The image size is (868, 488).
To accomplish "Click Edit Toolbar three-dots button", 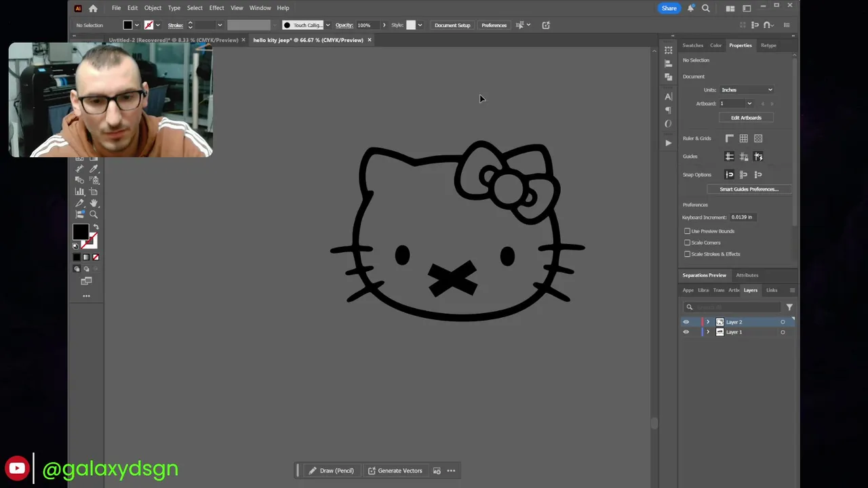I will coord(86,296).
